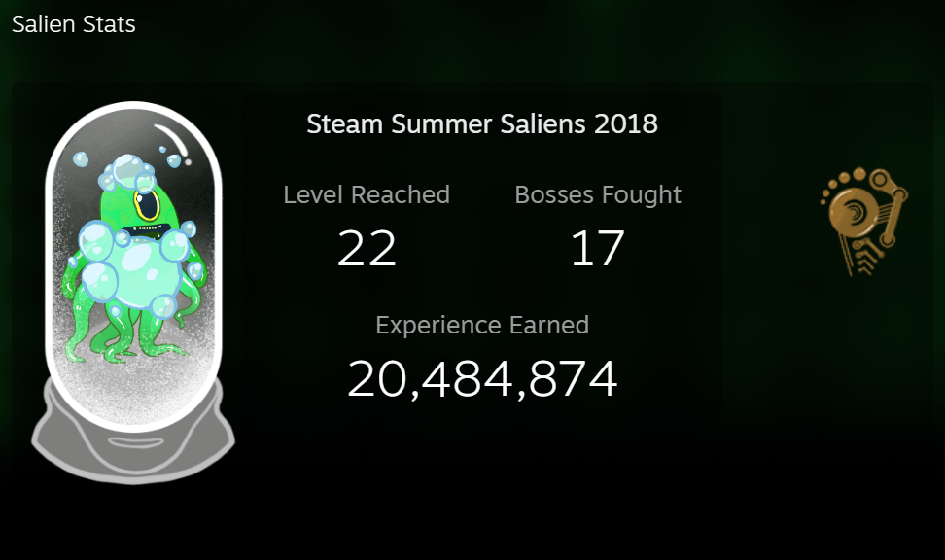This screenshot has height=560, width=945.
Task: Open the "Steam Summer Saliens 2018" title
Action: coord(482,124)
